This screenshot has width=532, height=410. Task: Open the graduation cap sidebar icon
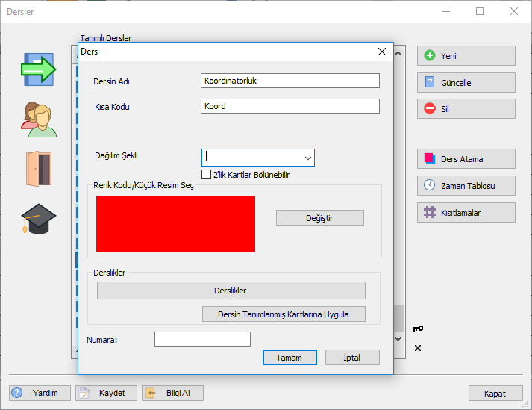click(39, 219)
